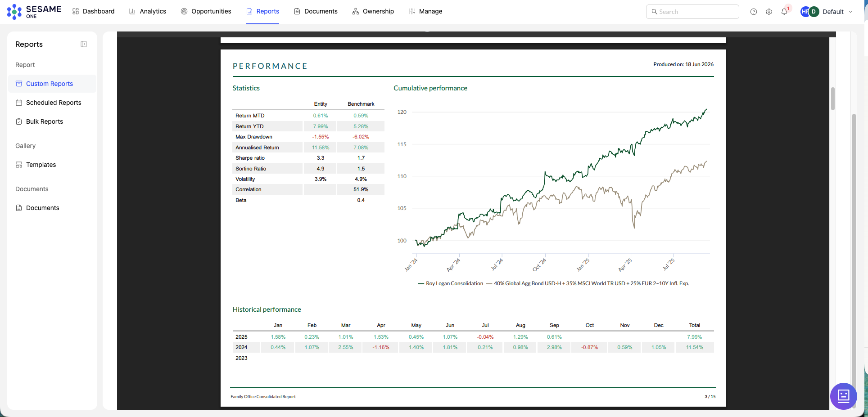The width and height of the screenshot is (868, 417).
Task: Click the Cumulative performance heading
Action: [430, 88]
